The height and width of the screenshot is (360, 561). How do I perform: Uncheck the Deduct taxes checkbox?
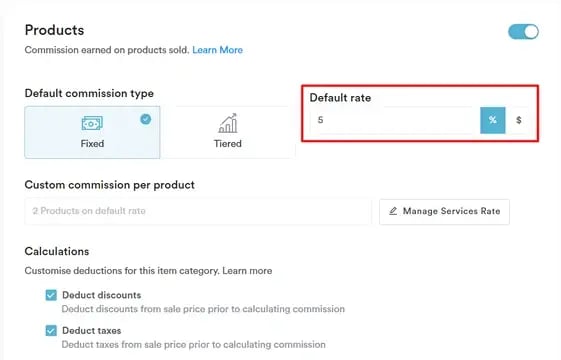[51, 331]
